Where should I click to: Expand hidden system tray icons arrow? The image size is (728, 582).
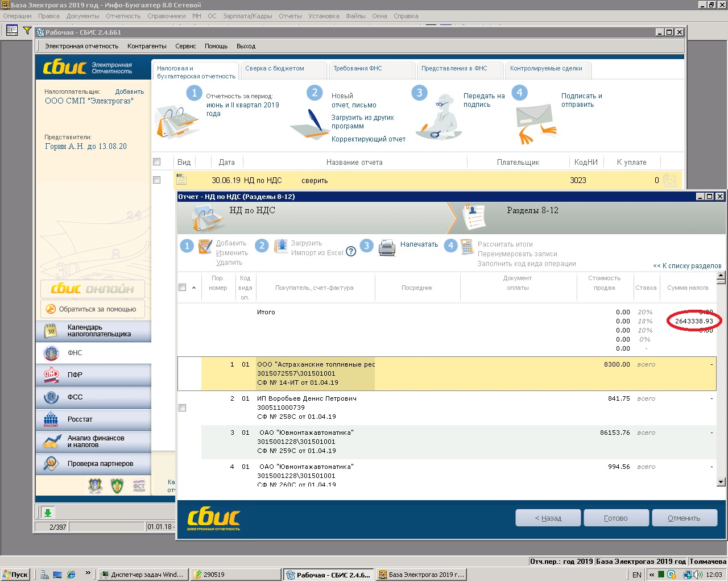pyautogui.click(x=652, y=575)
